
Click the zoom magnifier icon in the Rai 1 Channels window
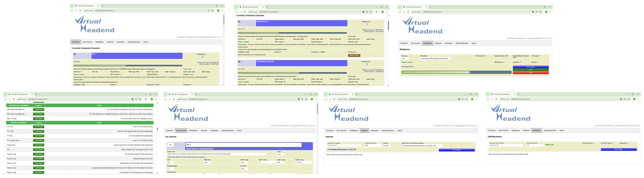(x=209, y=10)
